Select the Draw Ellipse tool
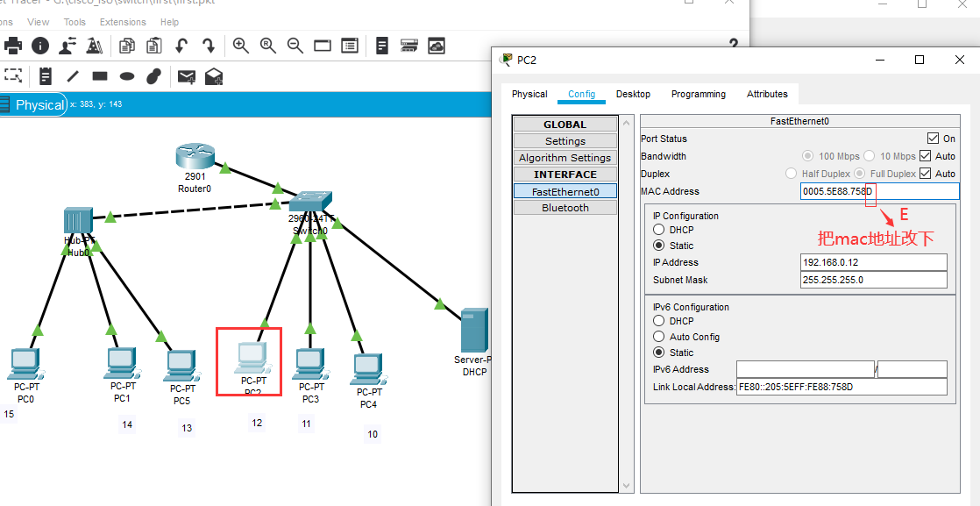This screenshot has width=980, height=506. [127, 76]
